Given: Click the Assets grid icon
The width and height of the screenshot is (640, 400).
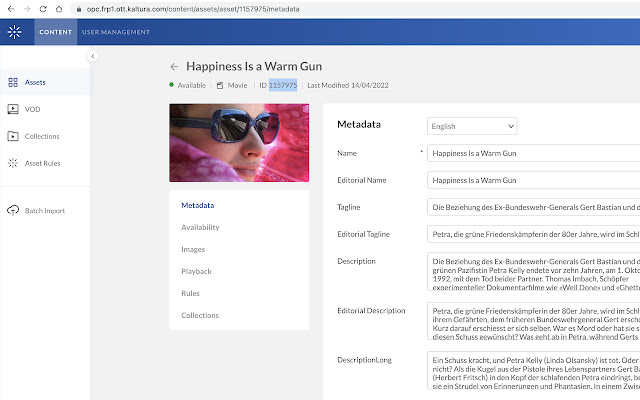Looking at the screenshot, I should click(x=13, y=82).
